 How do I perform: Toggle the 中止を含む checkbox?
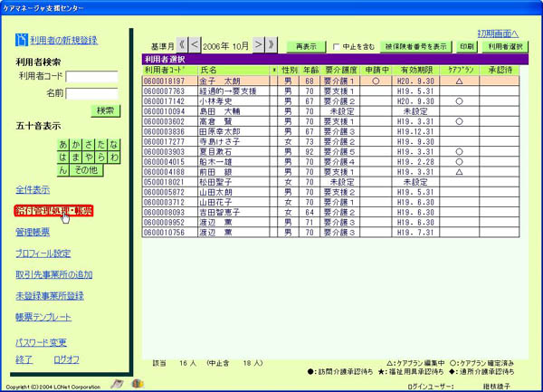[336, 47]
